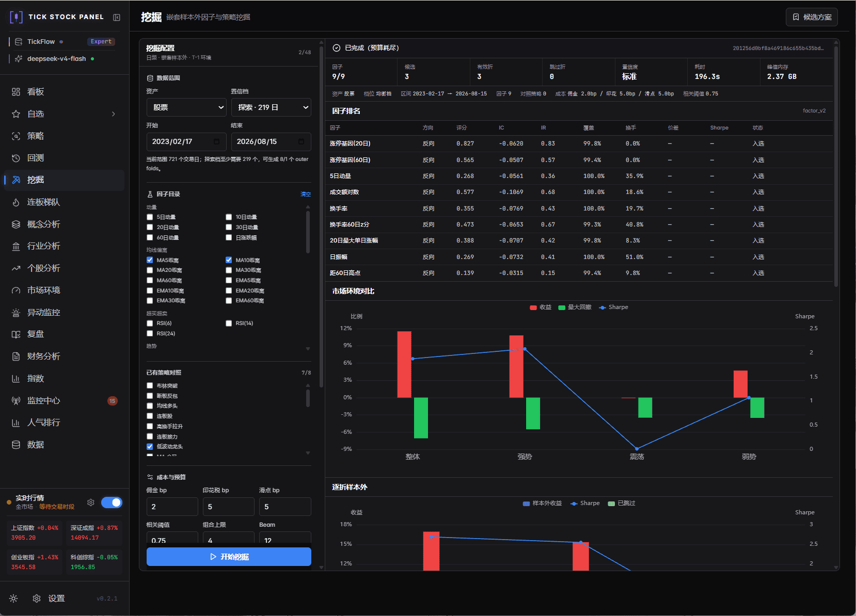Image resolution: width=856 pixels, height=616 pixels.
Task: Check the RSI(14) factor checkbox
Action: [229, 323]
